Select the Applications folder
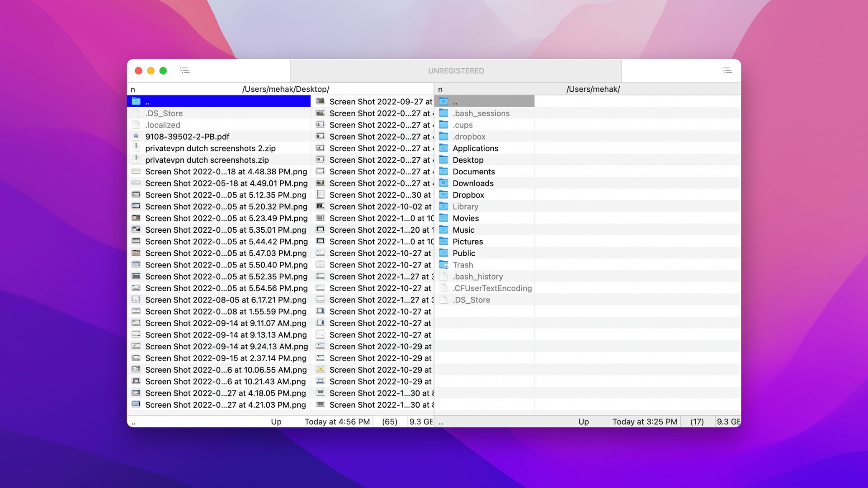Screen dimensions: 868x488 coord(475,148)
